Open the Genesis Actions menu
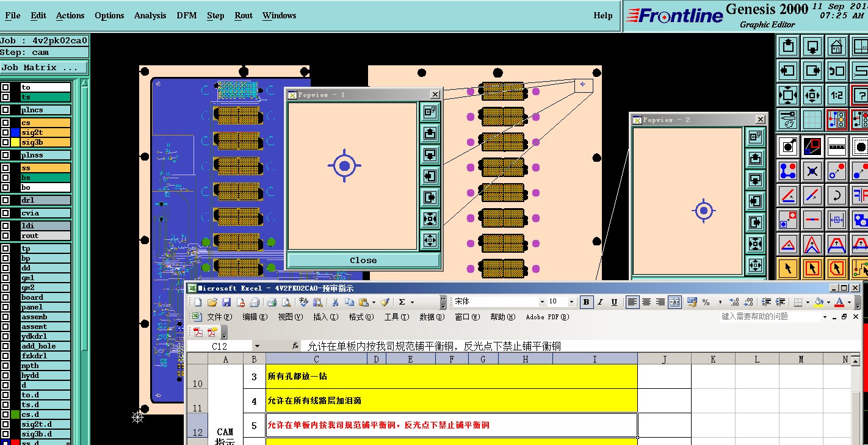The width and height of the screenshot is (868, 445). pos(70,15)
